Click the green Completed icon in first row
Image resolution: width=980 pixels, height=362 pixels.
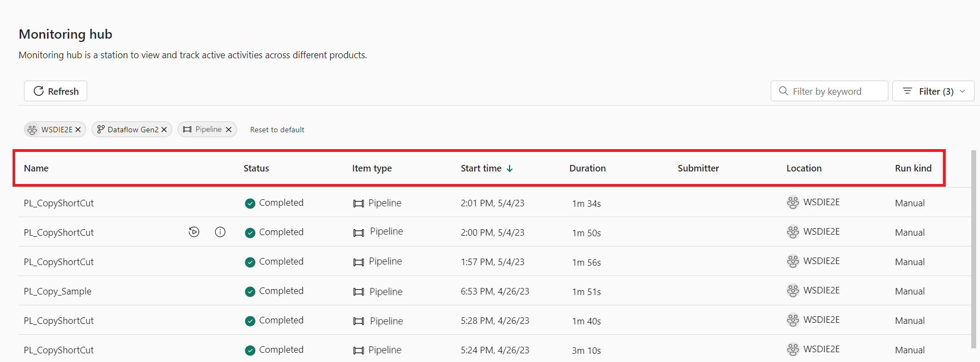tap(250, 204)
